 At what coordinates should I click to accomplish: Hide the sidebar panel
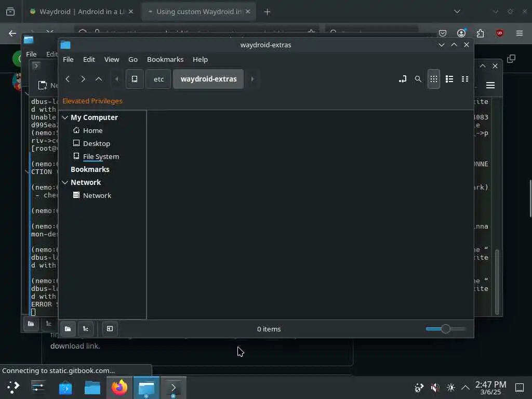click(110, 329)
